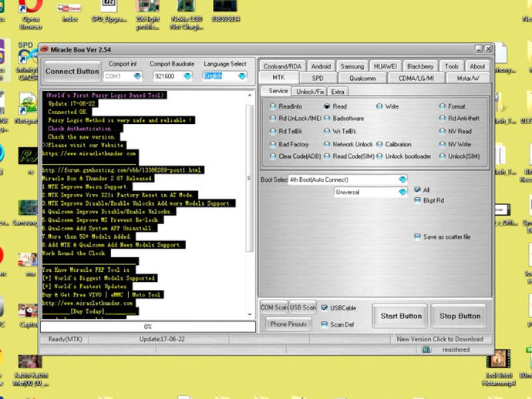Viewport: 532px width, 399px height.
Task: Switch to the Android tab
Action: pyautogui.click(x=321, y=66)
